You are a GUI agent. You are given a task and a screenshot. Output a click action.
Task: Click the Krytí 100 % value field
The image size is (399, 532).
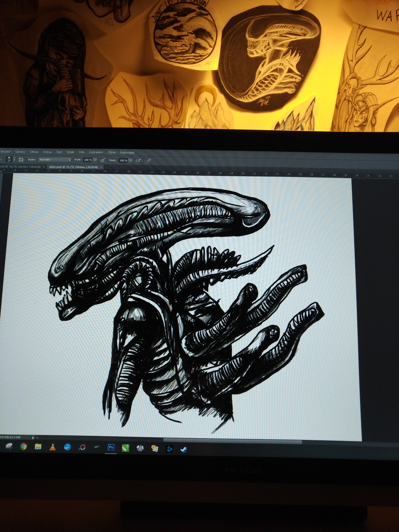[x=88, y=160]
